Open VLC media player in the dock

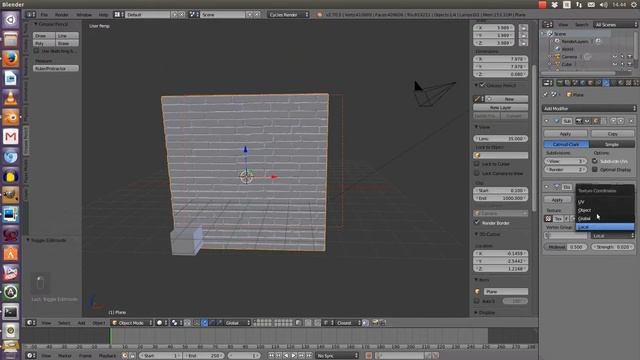[11, 98]
